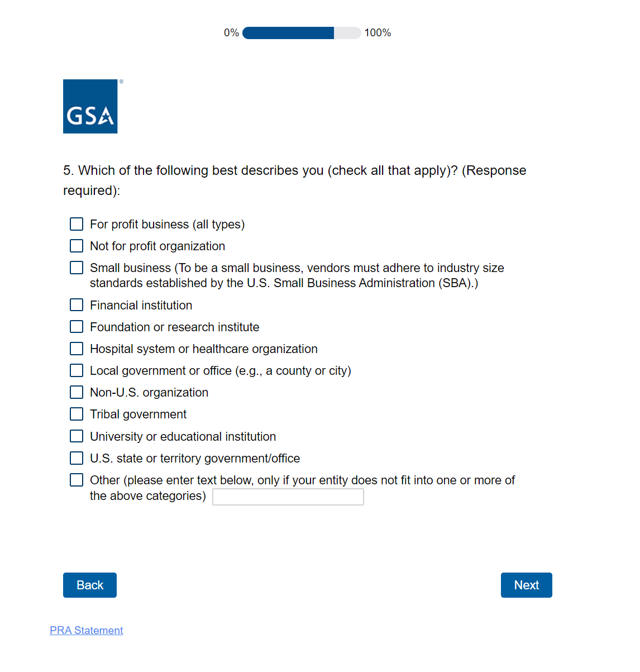Select U.S. state or territory government/office

coord(77,458)
